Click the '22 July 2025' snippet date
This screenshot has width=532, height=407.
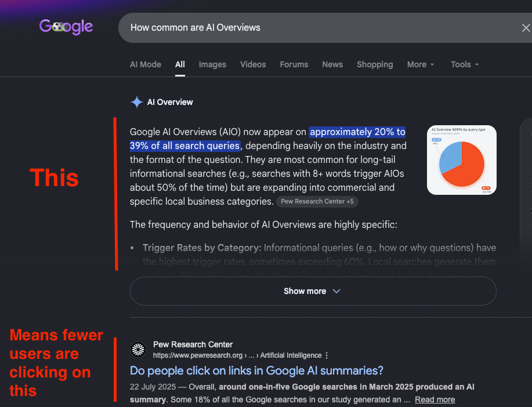tap(153, 387)
